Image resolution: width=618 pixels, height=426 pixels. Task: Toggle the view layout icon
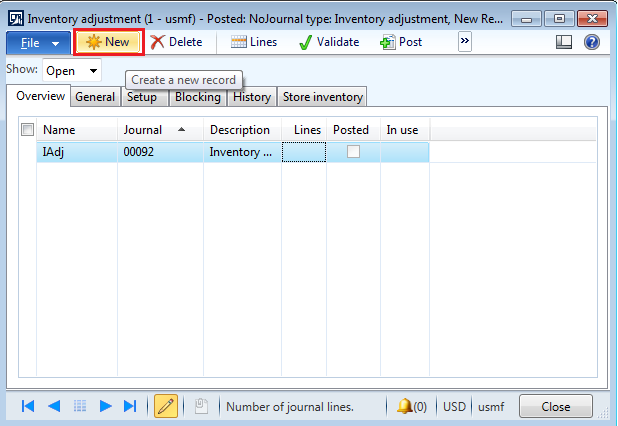[x=564, y=42]
